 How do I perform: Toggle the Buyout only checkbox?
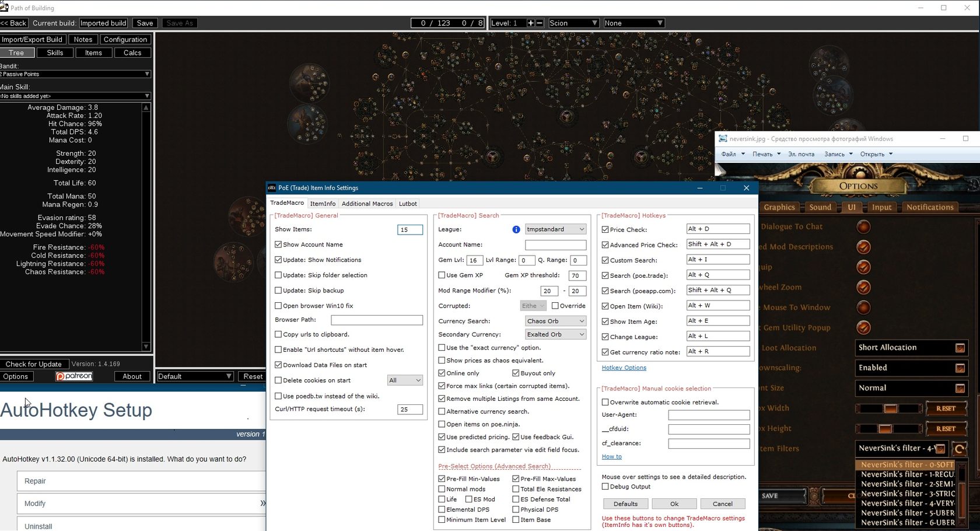coord(516,373)
